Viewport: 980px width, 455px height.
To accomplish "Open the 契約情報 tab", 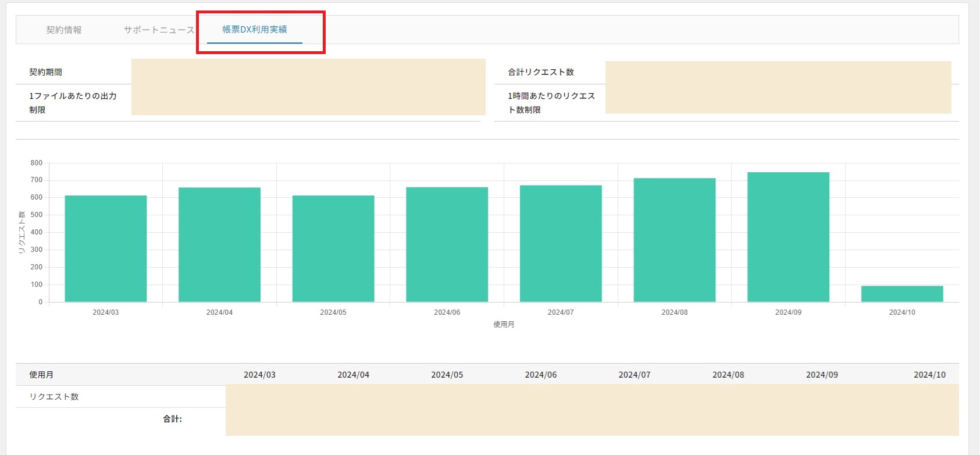I will pos(64,30).
